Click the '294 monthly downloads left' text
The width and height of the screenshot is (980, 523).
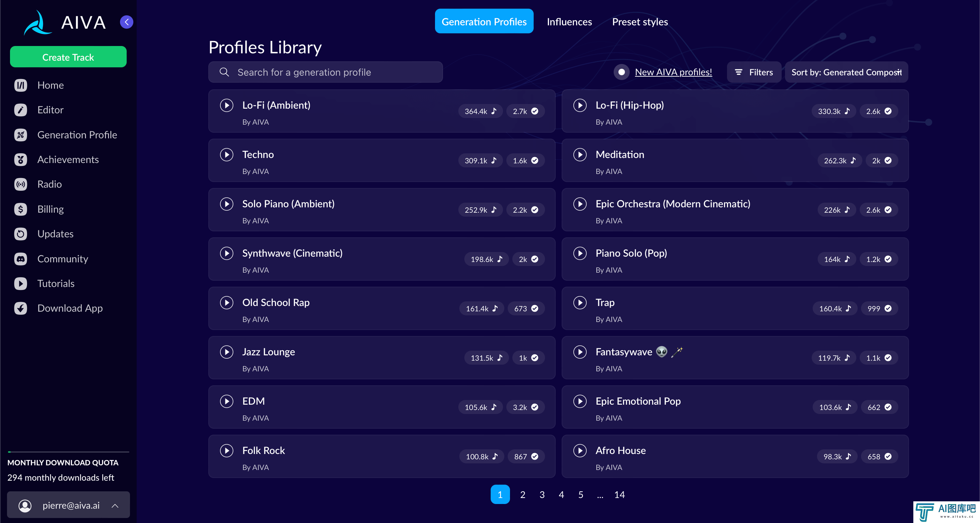tap(60, 477)
